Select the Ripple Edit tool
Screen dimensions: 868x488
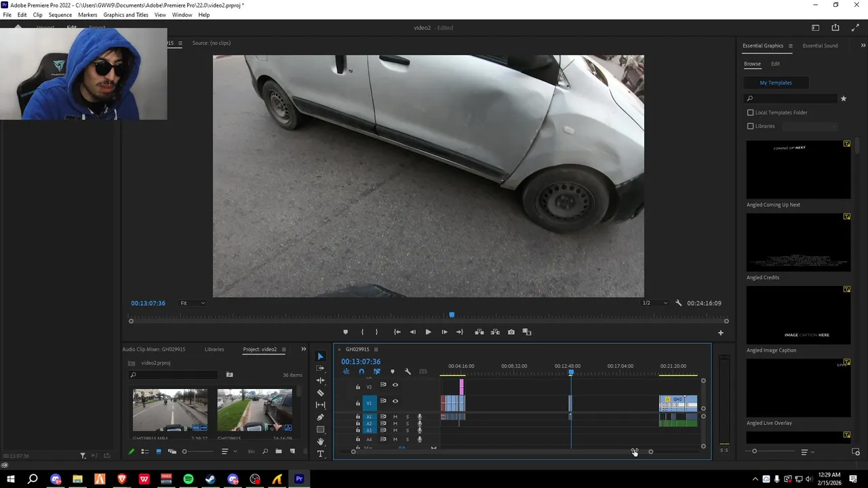coord(321,380)
